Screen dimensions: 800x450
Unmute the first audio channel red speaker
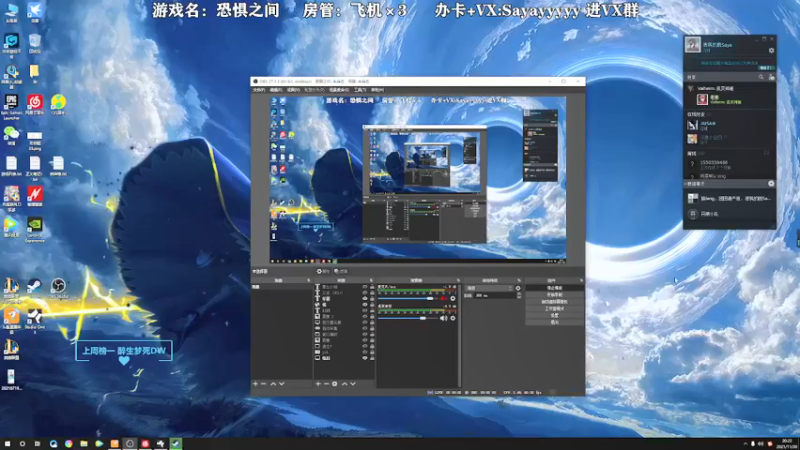coord(443,298)
